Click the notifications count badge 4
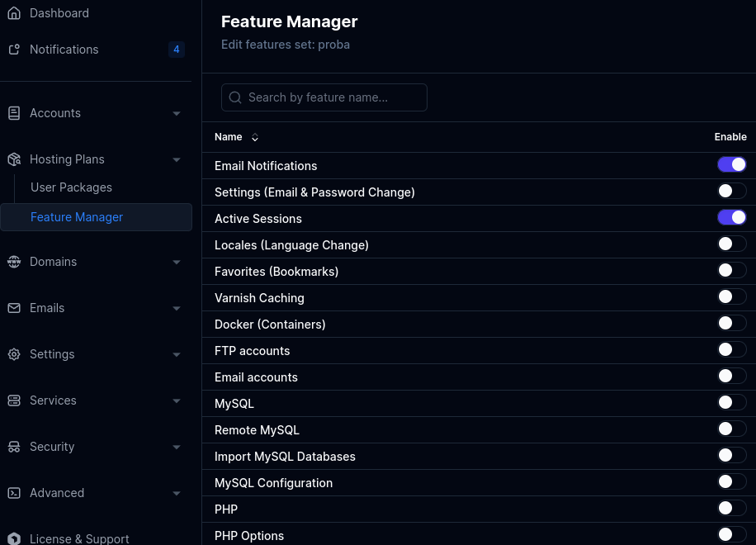Screen dimensions: 756x545 click(177, 50)
